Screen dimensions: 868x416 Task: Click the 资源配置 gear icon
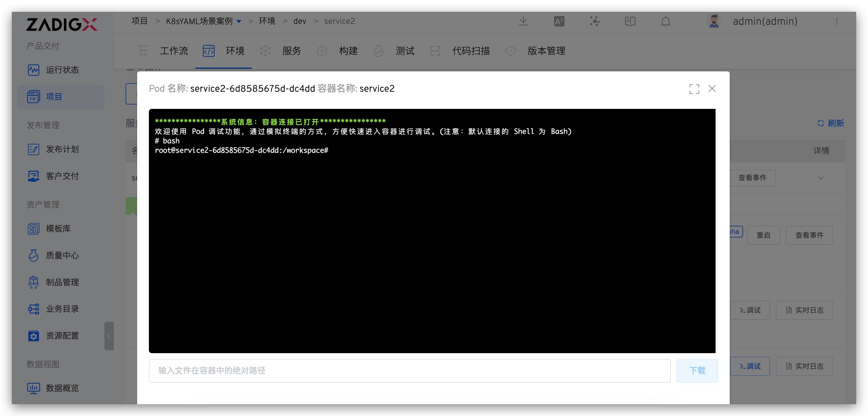[33, 336]
